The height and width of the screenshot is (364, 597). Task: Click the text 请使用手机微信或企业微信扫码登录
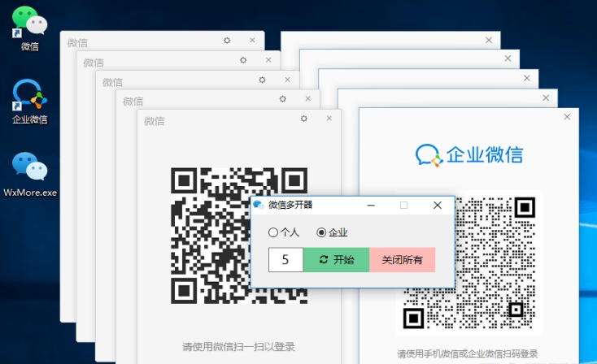(468, 353)
